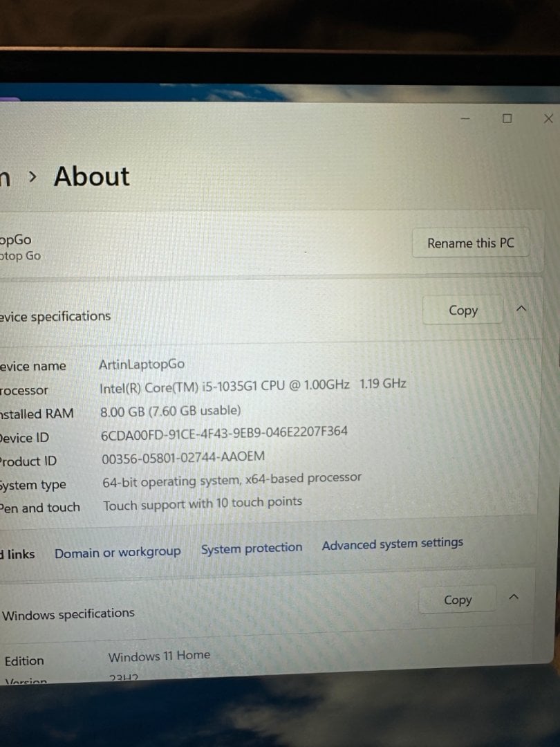Screen dimensions: 560x747
Task: Select the device name ArtinLaptopGo
Action: 142,364
